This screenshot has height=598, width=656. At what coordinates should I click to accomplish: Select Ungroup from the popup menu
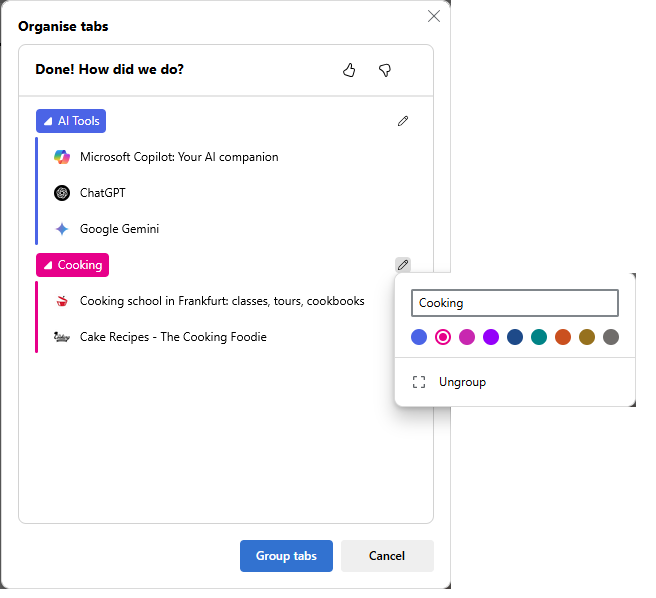pos(515,382)
